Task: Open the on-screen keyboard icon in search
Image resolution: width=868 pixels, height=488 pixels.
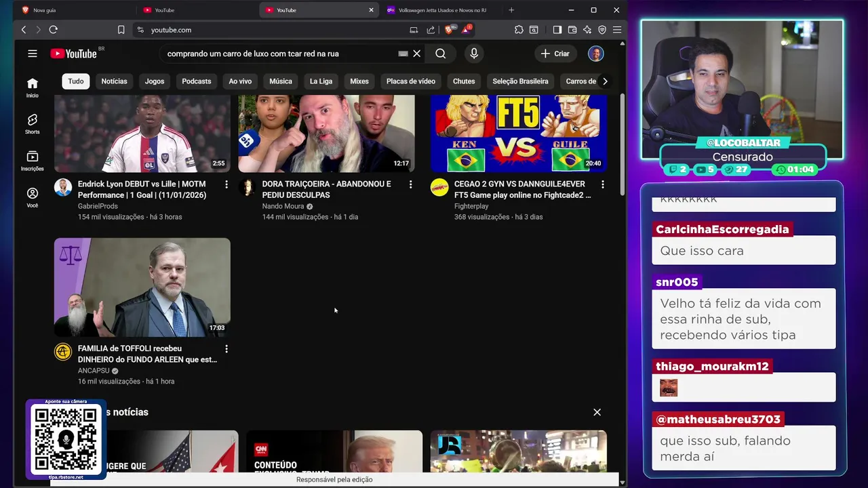Action: (403, 54)
